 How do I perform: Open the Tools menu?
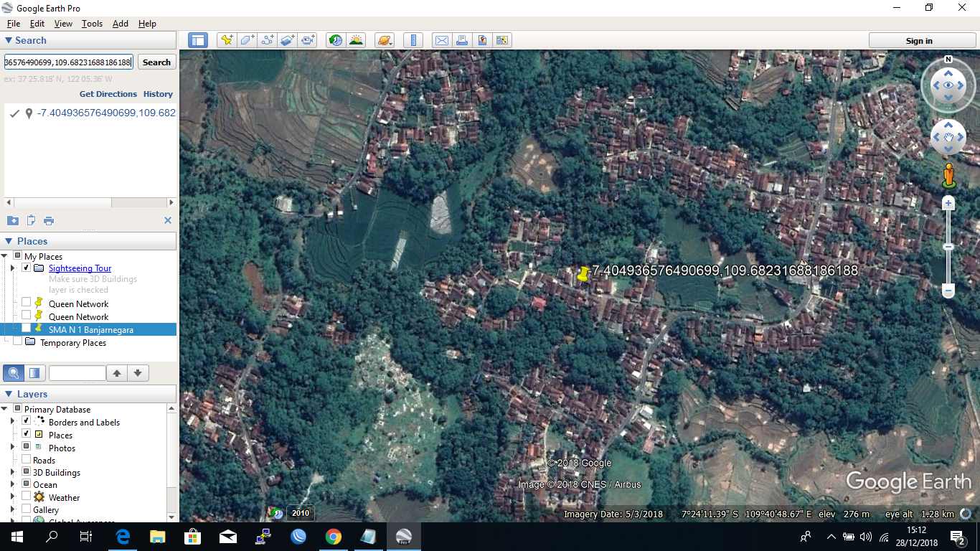(92, 24)
